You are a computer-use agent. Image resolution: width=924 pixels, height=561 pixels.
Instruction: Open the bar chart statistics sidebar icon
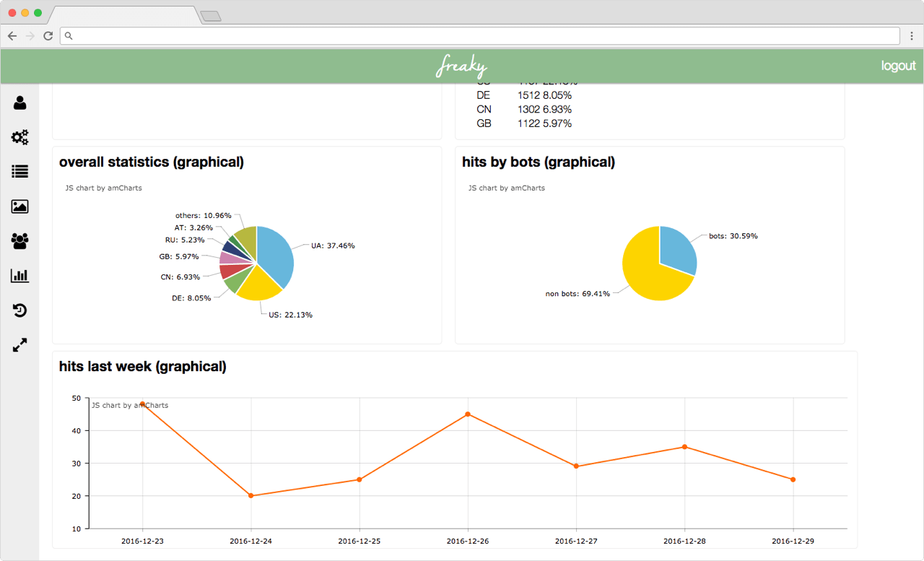coord(19,275)
